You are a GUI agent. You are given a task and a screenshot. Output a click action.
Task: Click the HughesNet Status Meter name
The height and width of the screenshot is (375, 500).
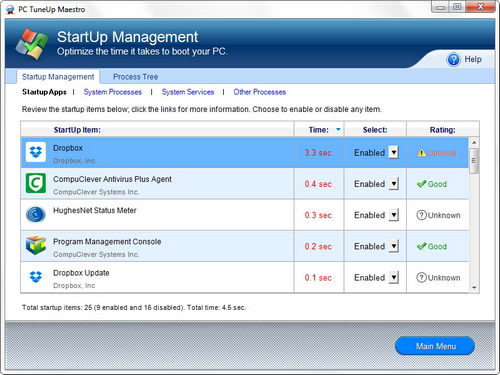pos(95,210)
